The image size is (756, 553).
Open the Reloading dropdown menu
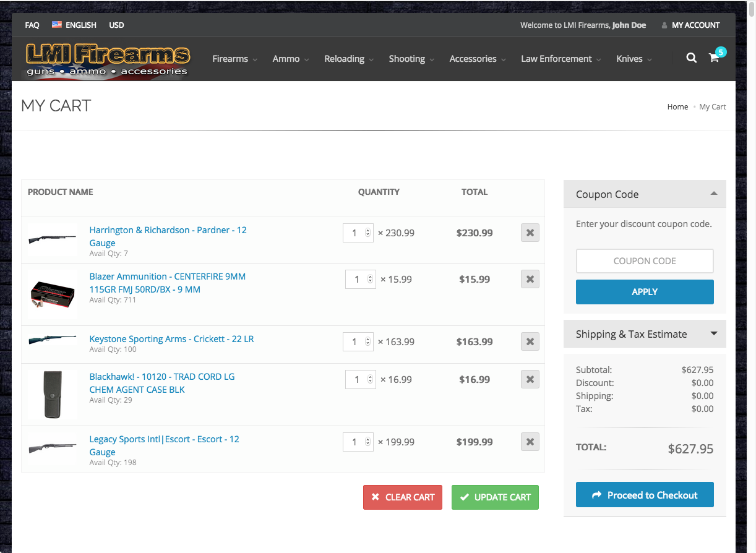click(x=349, y=59)
